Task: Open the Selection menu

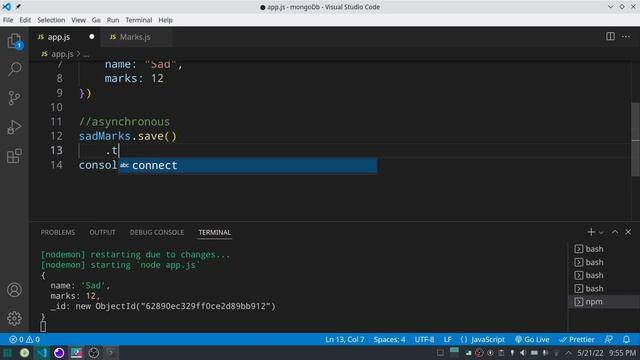Action: tap(51, 20)
